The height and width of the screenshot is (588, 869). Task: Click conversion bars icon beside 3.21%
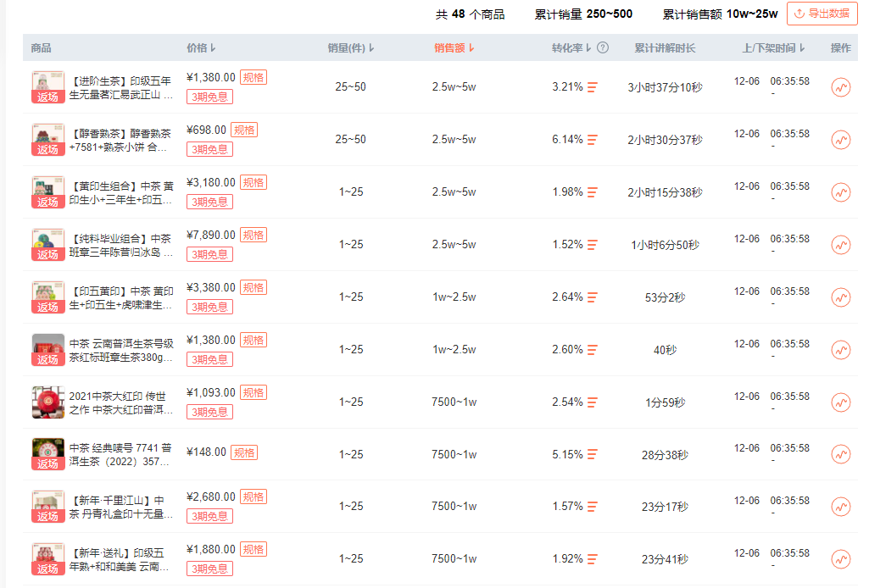(593, 87)
